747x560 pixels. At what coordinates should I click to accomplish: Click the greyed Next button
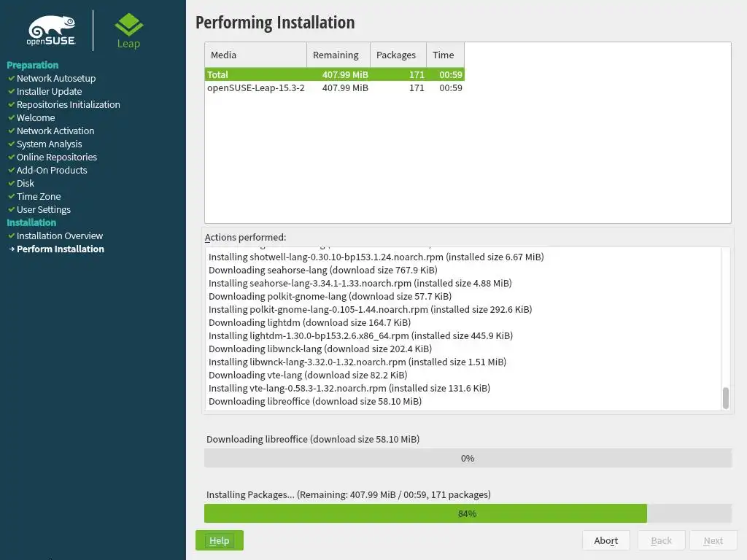(x=713, y=540)
